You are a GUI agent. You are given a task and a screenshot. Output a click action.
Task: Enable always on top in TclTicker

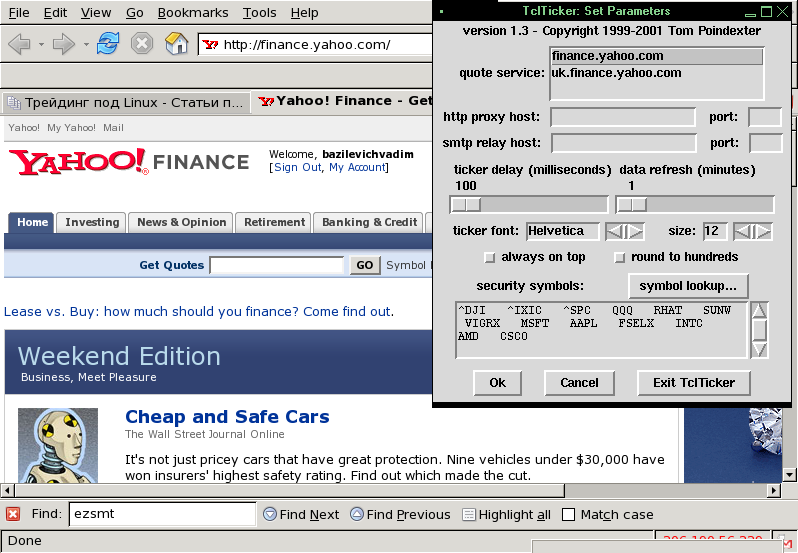coord(490,257)
